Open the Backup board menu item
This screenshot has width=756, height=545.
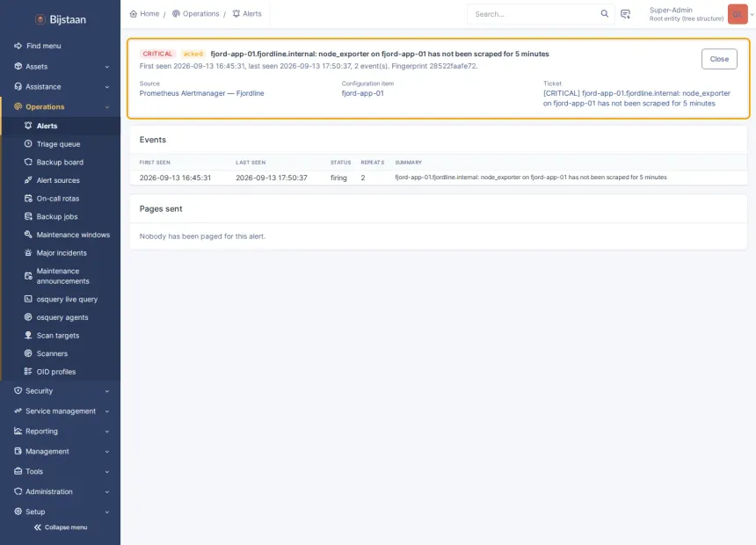pos(61,162)
